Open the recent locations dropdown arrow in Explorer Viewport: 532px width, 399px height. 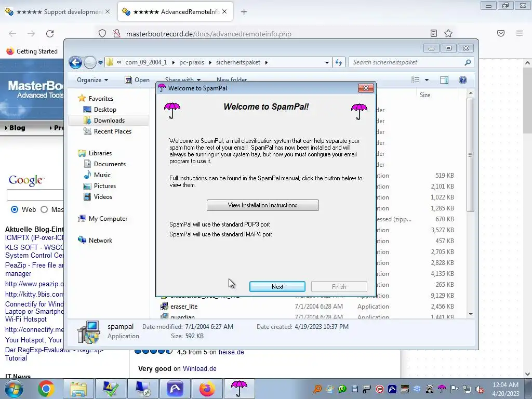pyautogui.click(x=100, y=63)
